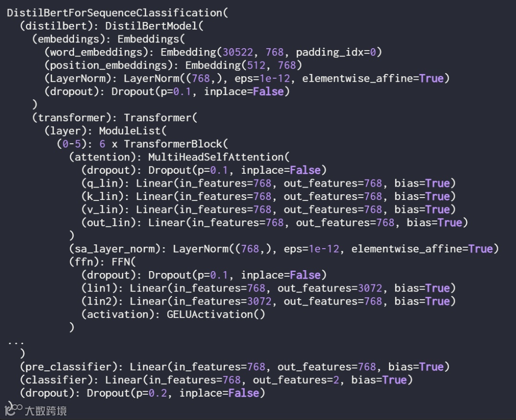
Task: Click the (ffn): FFN line
Action: [102, 262]
